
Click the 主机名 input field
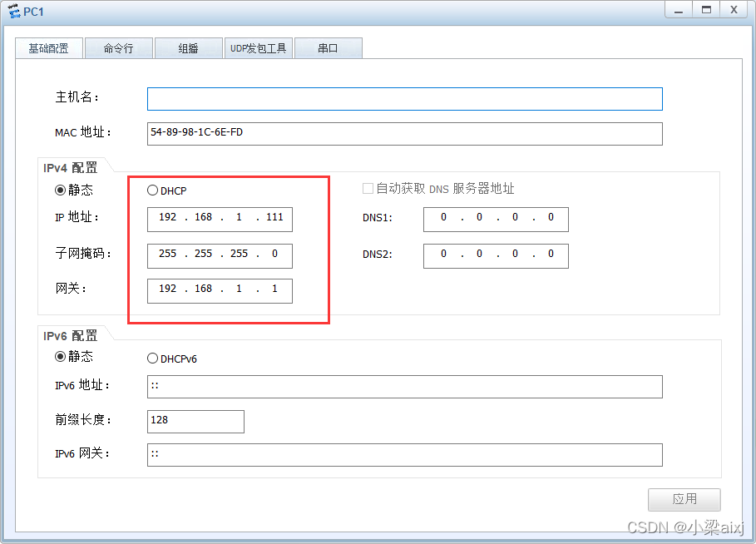[x=404, y=99]
